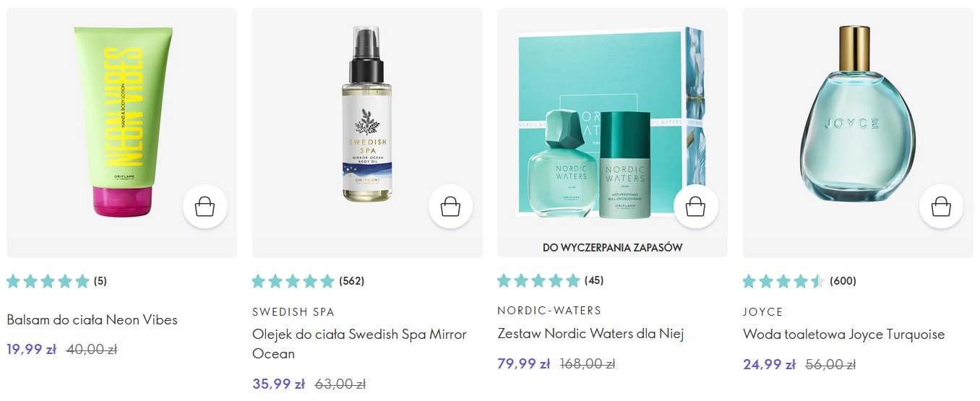Open Swedish Spa body oil product image
This screenshot has height=401, width=980.
coord(367,133)
